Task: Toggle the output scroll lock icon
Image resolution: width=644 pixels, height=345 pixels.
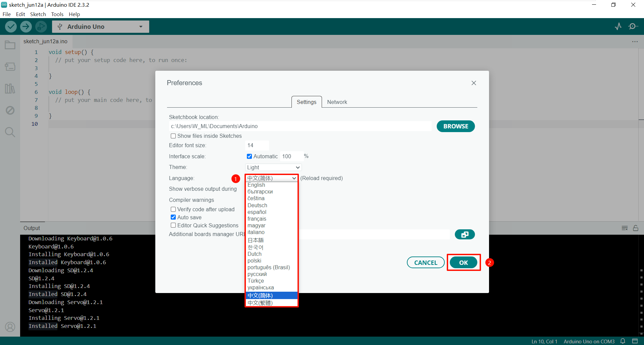Action: (x=636, y=228)
